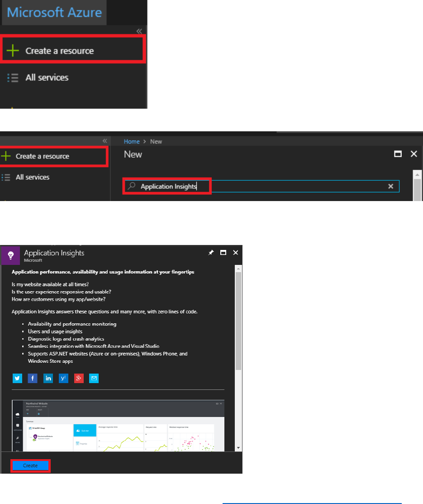
Task: Open the Northwind dashboard preview thumbnail
Action: tap(118, 426)
